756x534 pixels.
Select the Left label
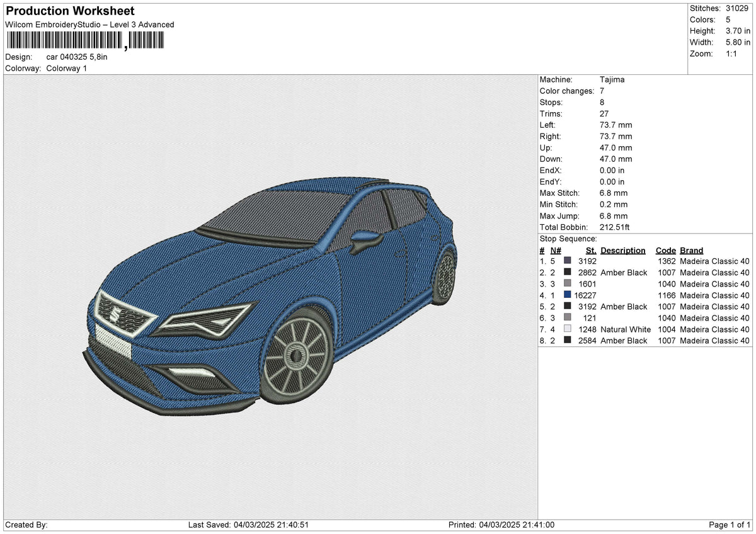[547, 125]
